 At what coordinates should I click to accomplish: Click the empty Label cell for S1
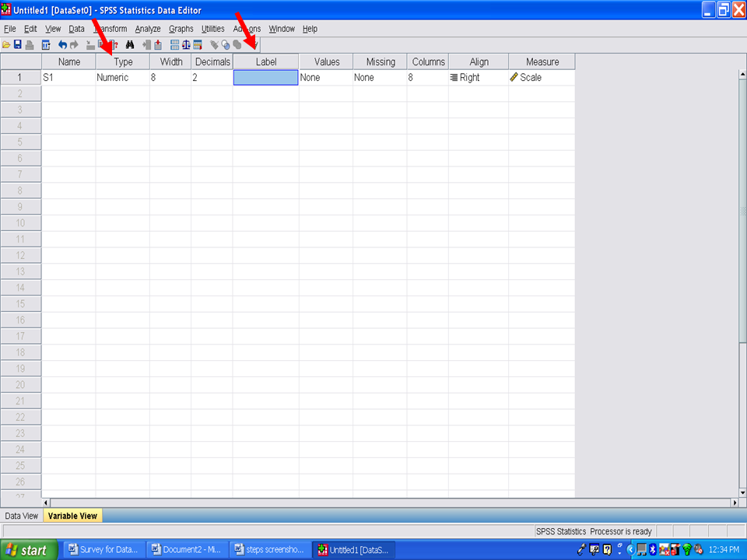coord(265,78)
